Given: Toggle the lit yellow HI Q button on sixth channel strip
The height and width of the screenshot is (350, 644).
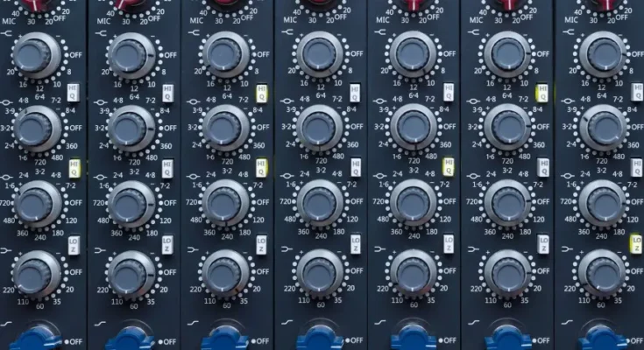Looking at the screenshot, I should 542,93.
